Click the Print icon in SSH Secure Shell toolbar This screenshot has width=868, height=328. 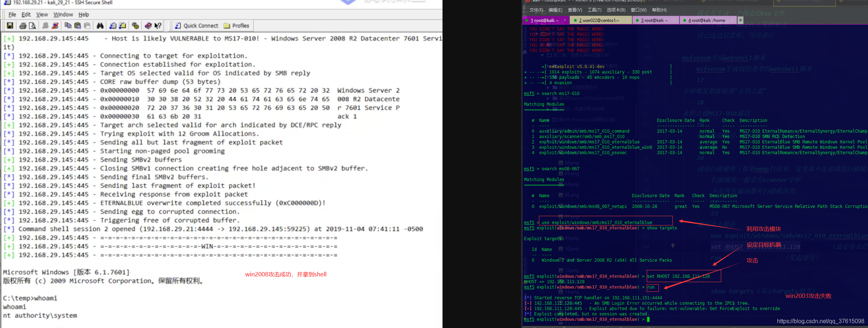(23, 25)
